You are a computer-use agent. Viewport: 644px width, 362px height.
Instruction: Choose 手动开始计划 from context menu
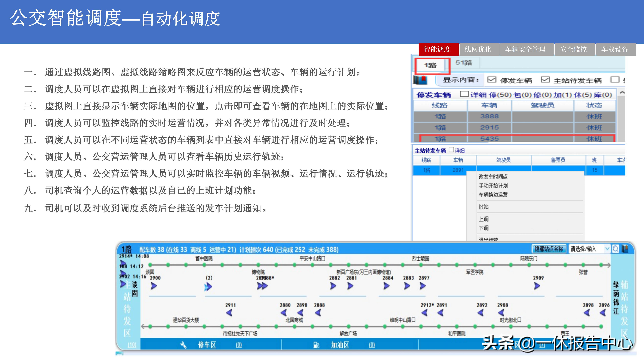[493, 186]
